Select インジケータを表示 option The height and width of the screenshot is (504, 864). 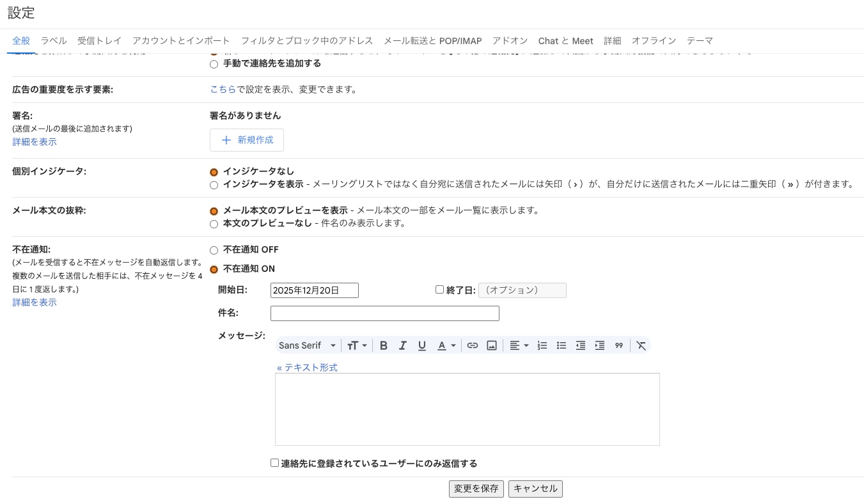coord(214,185)
